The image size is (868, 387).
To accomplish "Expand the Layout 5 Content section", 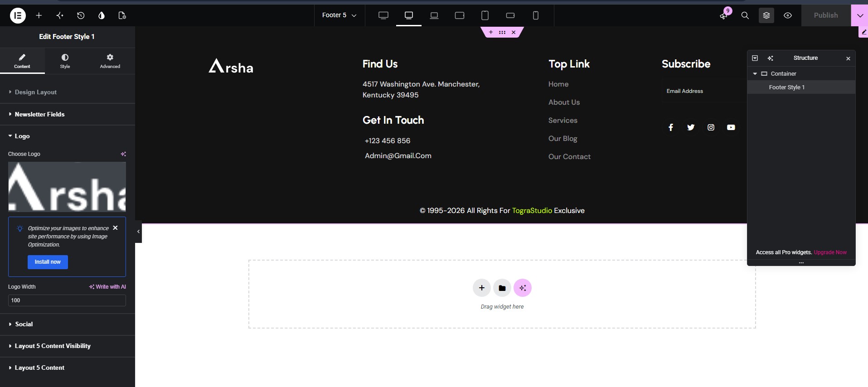I will [68, 368].
